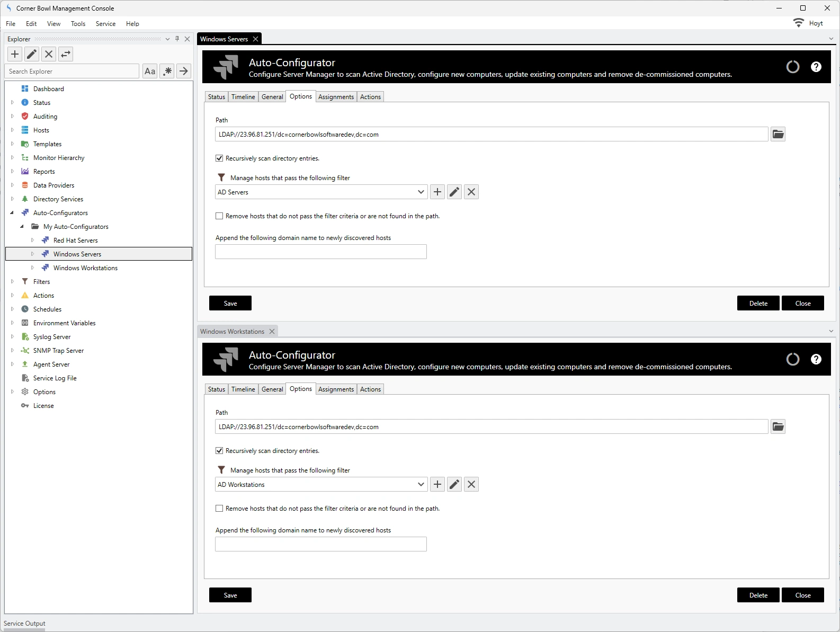Open the Tools menu
This screenshot has height=632, width=840.
[x=78, y=24]
